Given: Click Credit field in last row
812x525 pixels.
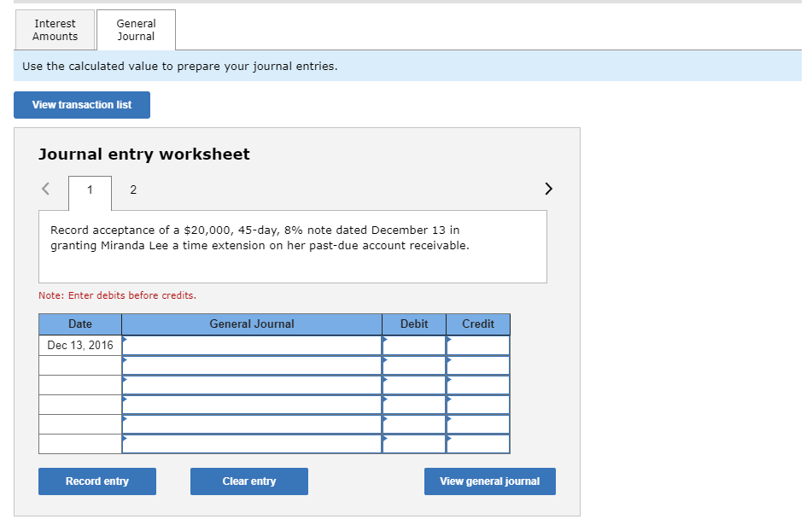Looking at the screenshot, I should (478, 444).
